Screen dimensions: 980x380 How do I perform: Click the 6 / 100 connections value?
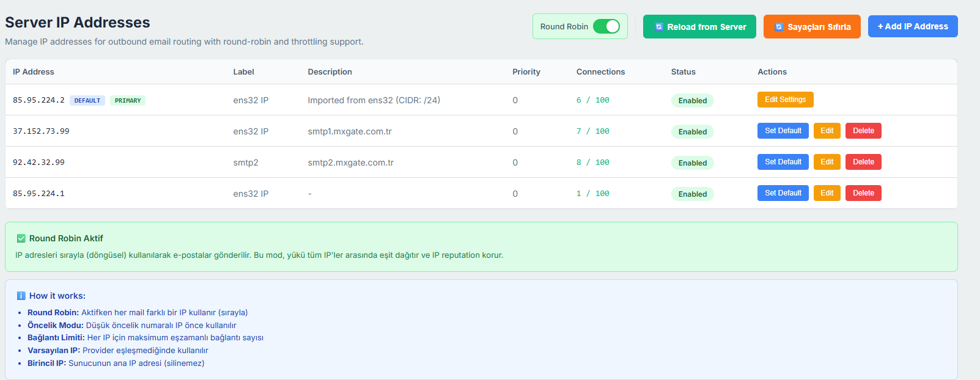592,100
